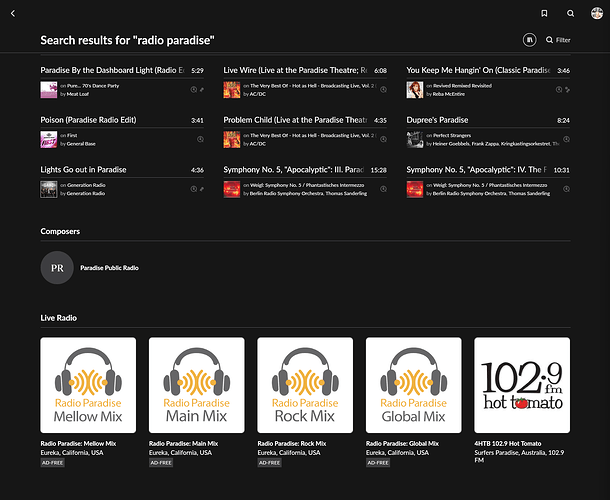Click the album cover in the Dupree's Paradise row
The height and width of the screenshot is (500, 610).
click(x=415, y=140)
